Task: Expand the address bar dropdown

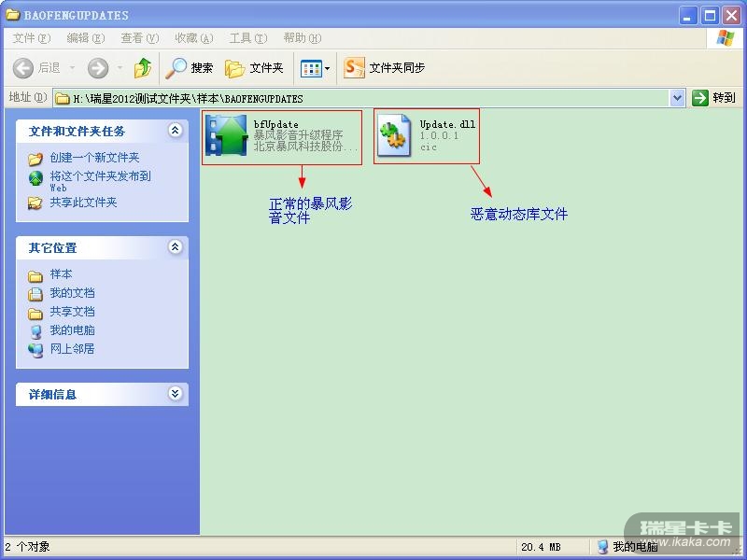Action: coord(677,98)
